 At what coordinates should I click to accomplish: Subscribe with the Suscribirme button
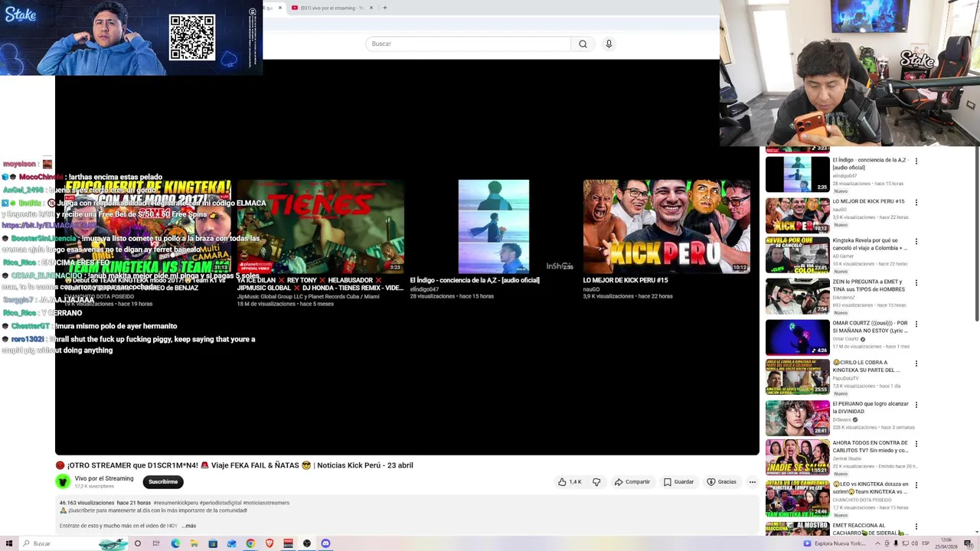pyautogui.click(x=163, y=482)
